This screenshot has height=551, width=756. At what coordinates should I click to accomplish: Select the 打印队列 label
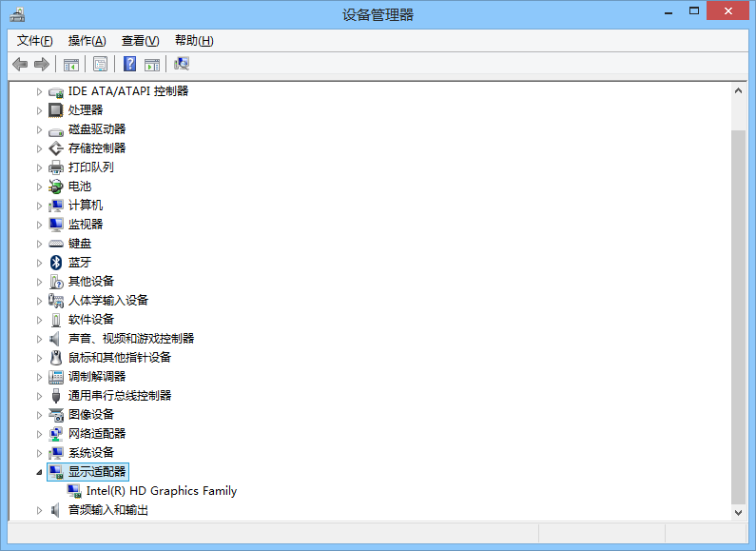click(x=91, y=167)
